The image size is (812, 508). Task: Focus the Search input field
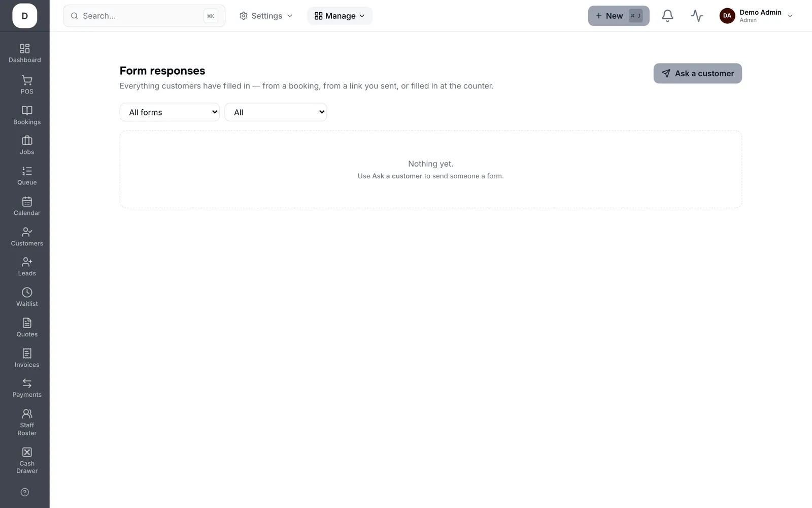[x=144, y=16]
